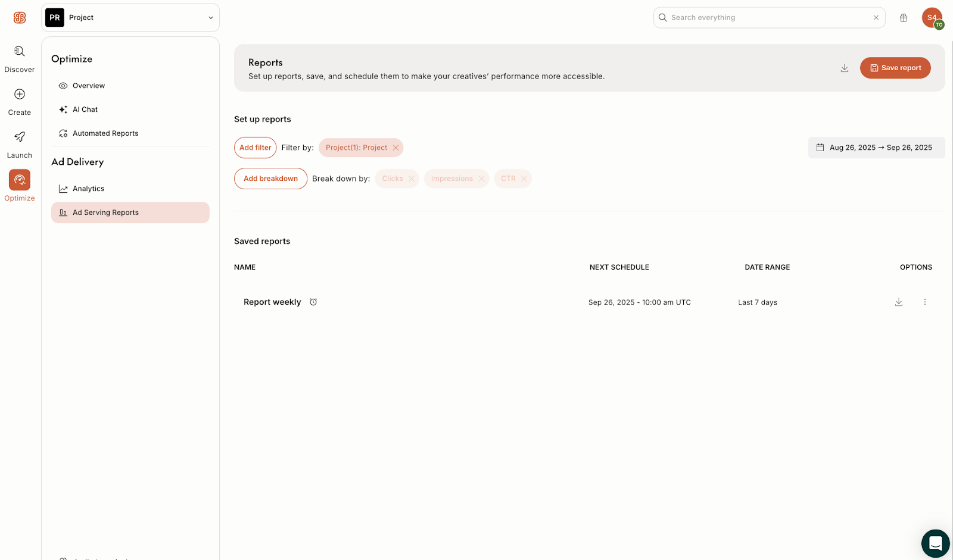The image size is (953, 560).
Task: Open the date range picker
Action: [876, 148]
